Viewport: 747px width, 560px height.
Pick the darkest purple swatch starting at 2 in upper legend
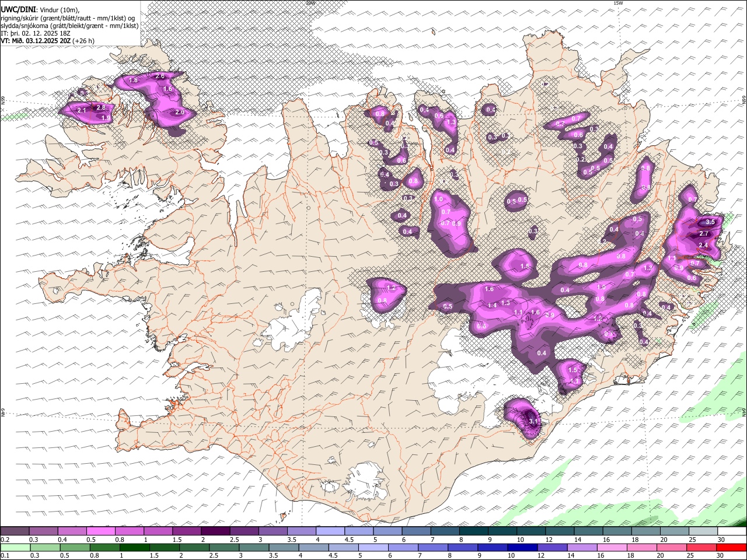[215, 531]
